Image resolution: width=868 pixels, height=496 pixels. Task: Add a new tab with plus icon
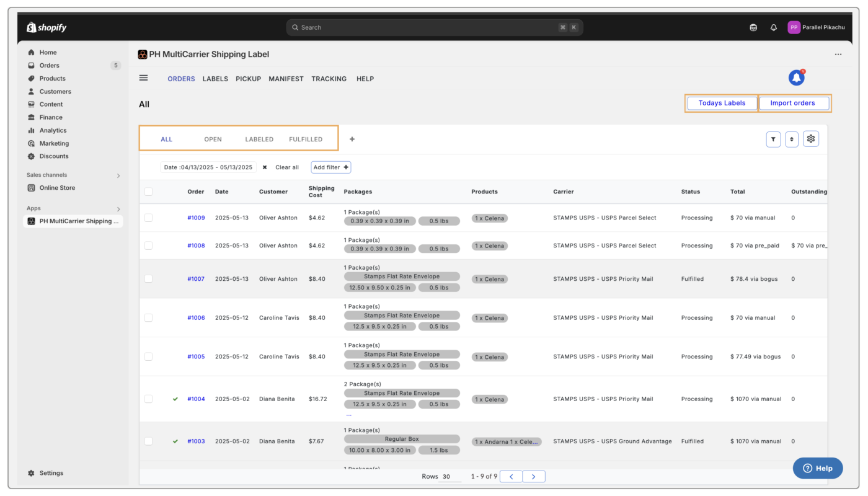coord(352,139)
